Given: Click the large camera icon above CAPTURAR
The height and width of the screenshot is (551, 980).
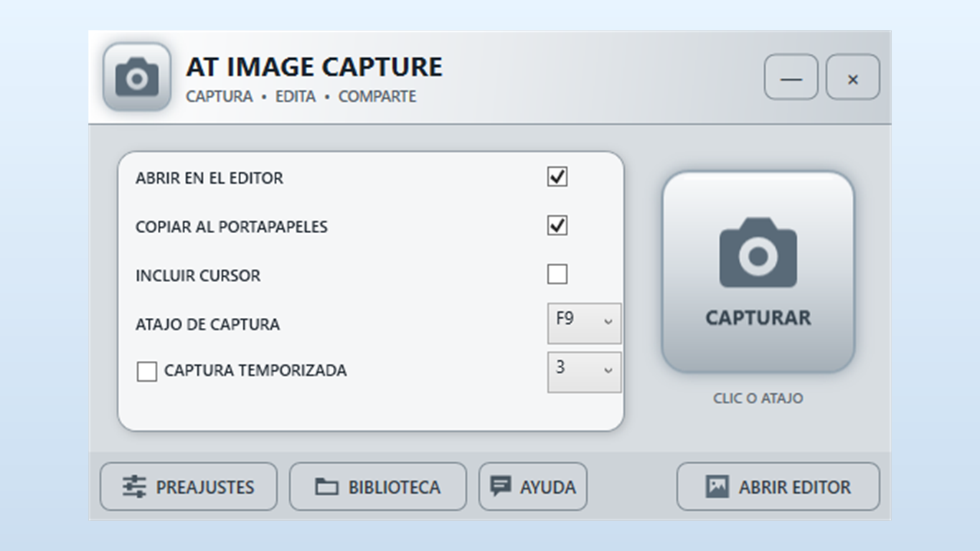Looking at the screenshot, I should click(x=758, y=253).
